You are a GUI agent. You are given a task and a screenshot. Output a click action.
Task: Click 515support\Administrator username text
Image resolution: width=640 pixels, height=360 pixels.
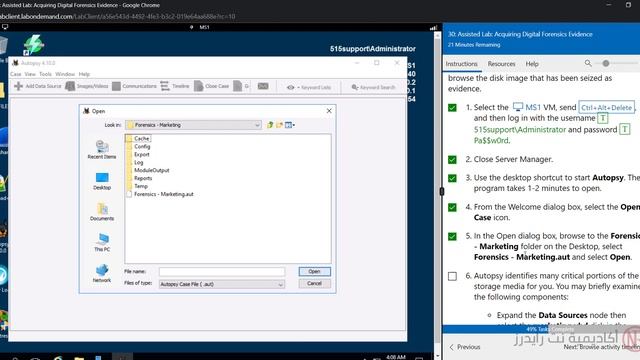click(520, 130)
